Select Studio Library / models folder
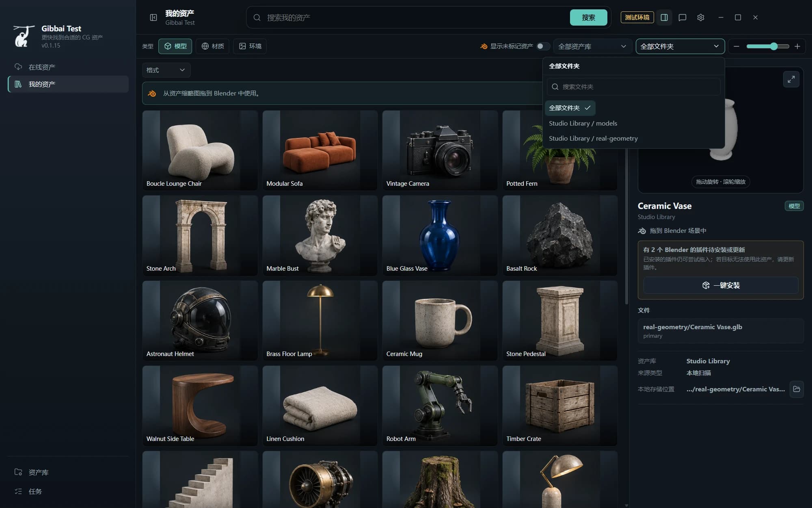Image resolution: width=812 pixels, height=508 pixels. click(x=583, y=124)
